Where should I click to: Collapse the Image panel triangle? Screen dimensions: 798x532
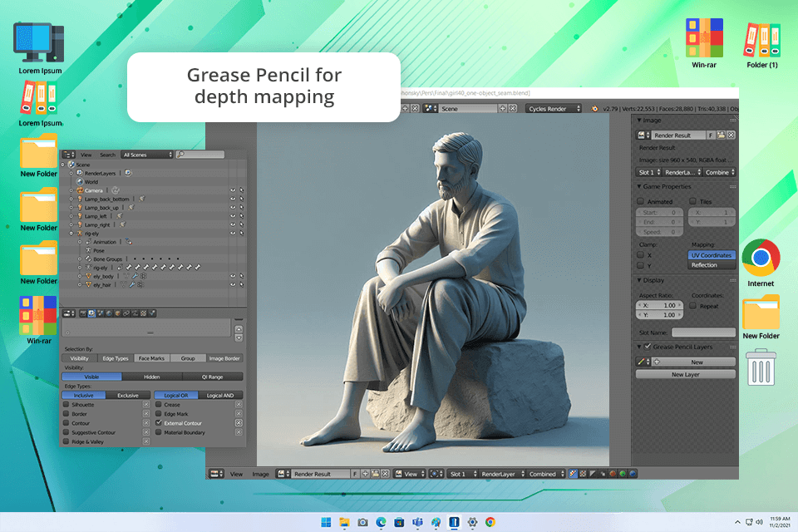pyautogui.click(x=639, y=121)
